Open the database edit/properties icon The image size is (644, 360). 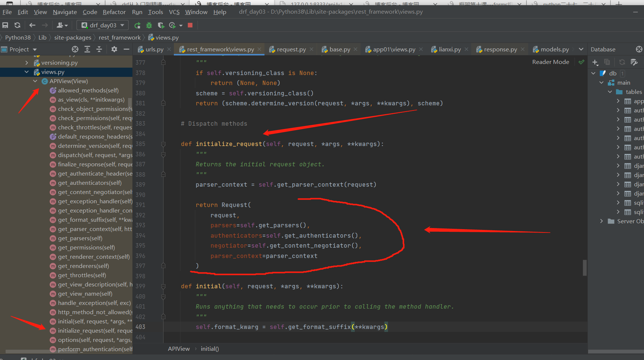click(x=634, y=62)
